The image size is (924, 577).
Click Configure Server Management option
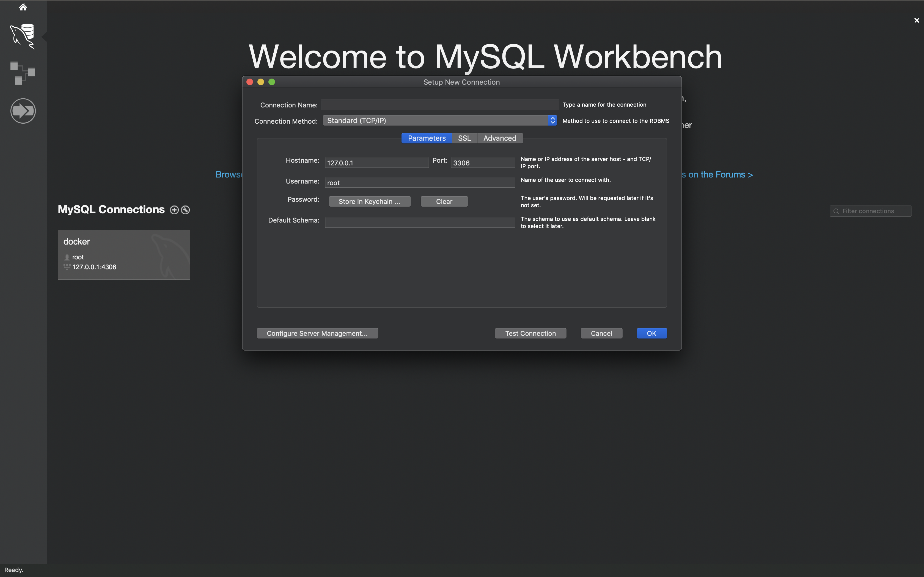(x=317, y=333)
